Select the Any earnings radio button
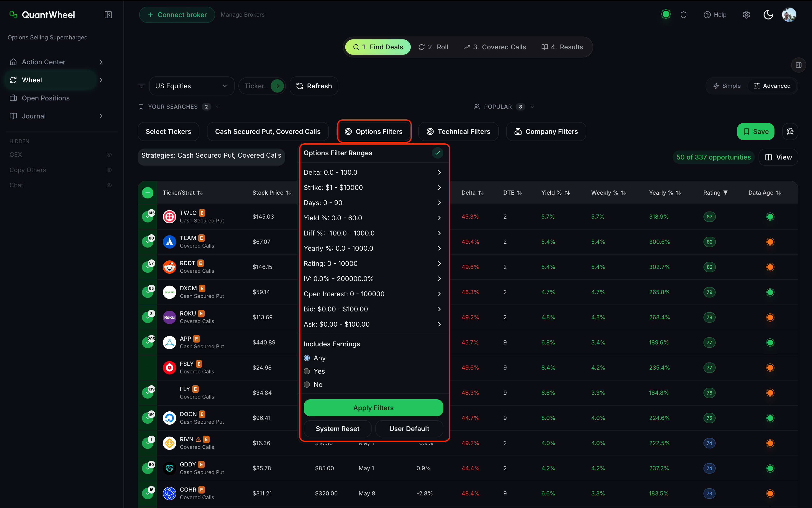 tap(307, 358)
